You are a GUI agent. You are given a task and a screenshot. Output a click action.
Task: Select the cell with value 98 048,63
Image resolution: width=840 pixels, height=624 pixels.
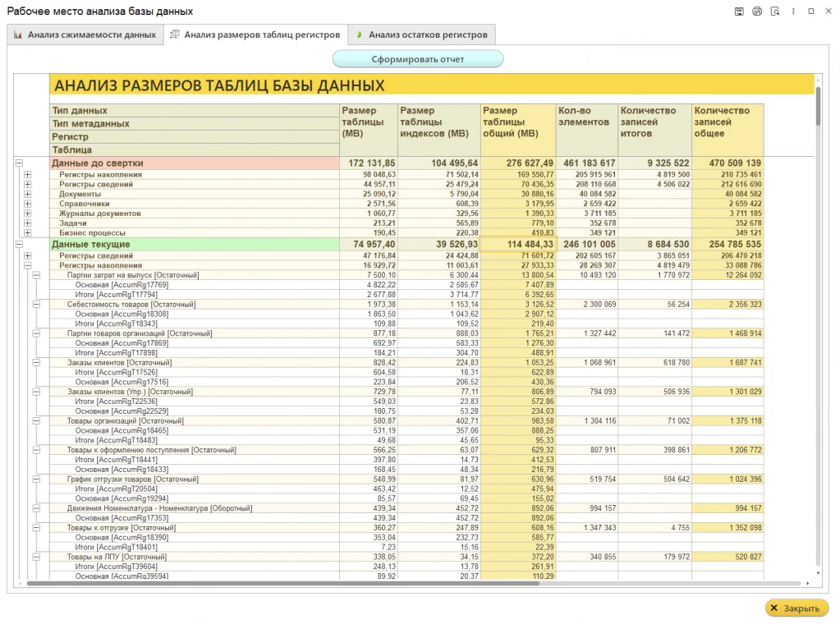(369, 175)
